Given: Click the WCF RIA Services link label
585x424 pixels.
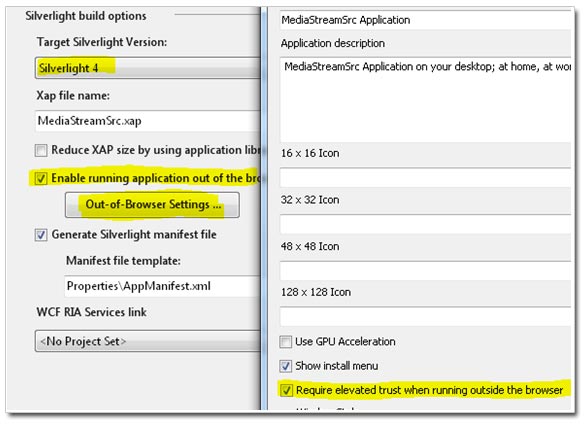Looking at the screenshot, I should point(91,312).
